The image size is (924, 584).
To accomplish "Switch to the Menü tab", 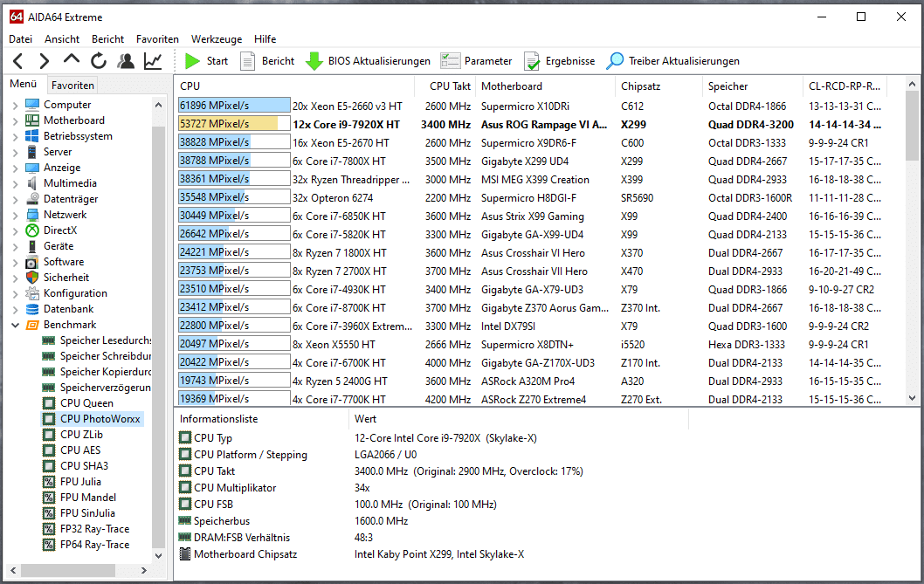I will (x=23, y=84).
